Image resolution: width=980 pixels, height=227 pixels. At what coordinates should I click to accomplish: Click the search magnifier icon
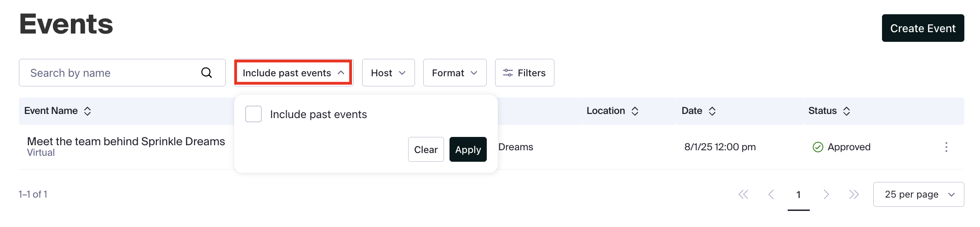207,73
